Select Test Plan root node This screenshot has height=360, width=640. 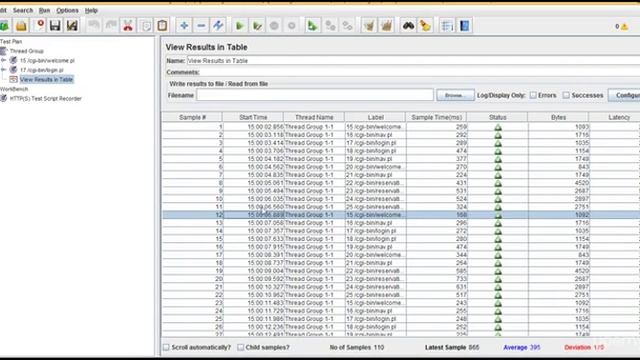[11, 42]
